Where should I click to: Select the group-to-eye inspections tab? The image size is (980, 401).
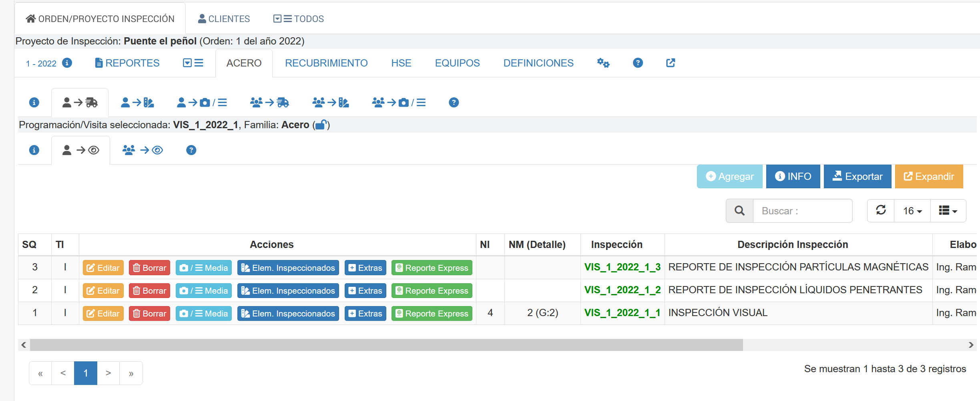point(143,150)
